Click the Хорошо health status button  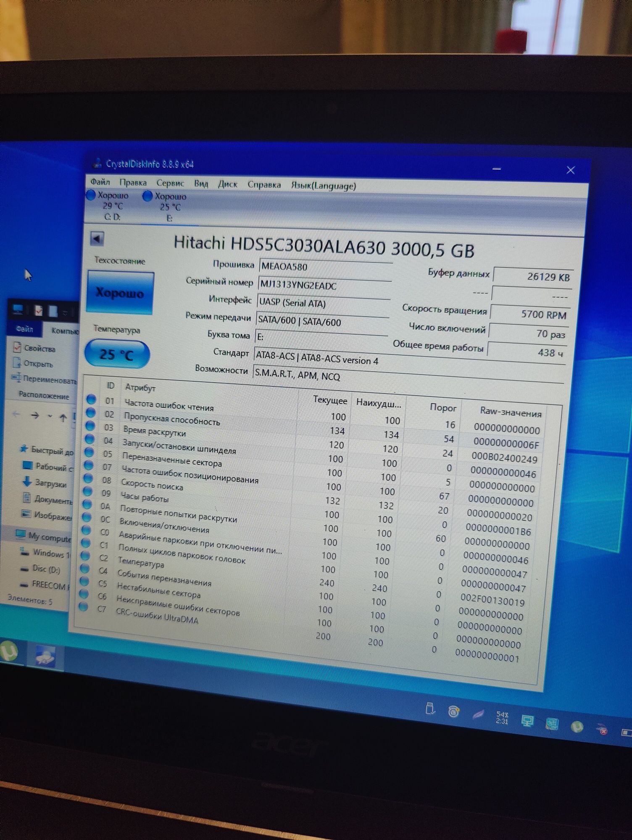point(120,293)
